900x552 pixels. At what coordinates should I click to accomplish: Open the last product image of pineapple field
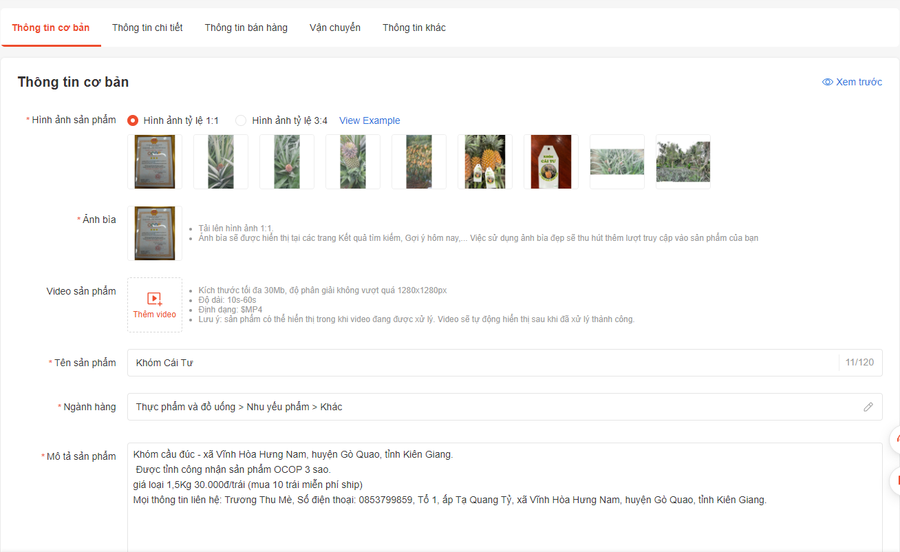coord(683,162)
